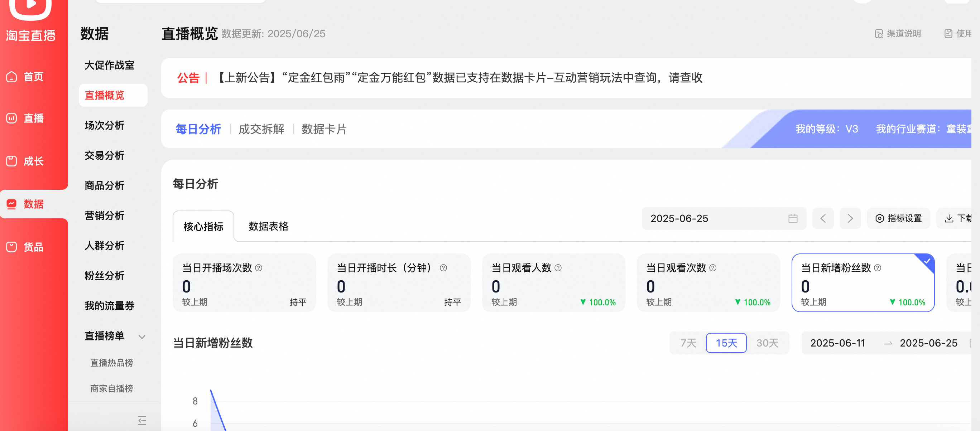This screenshot has height=431, width=980.
Task: Choose the 15天 range option
Action: 726,343
